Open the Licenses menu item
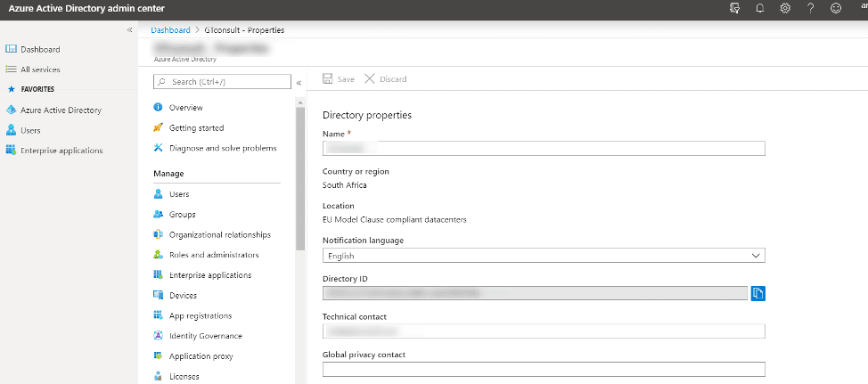Image resolution: width=868 pixels, height=384 pixels. (x=184, y=377)
